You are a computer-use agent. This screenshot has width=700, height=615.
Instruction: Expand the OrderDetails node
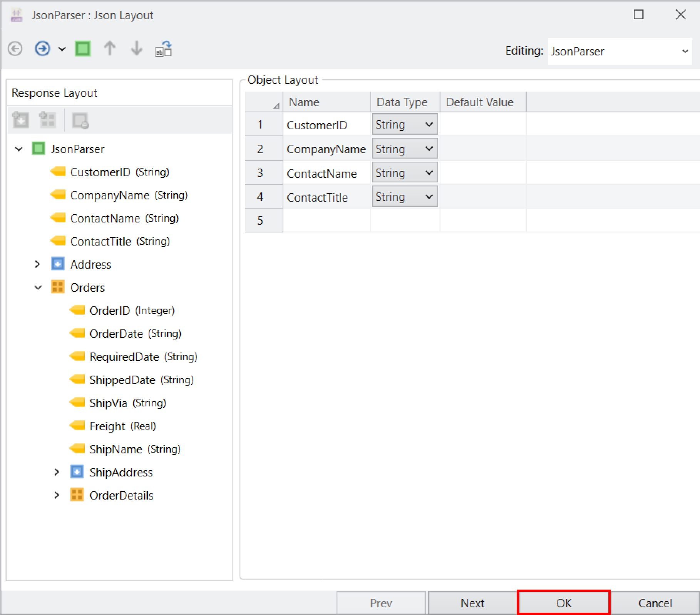pyautogui.click(x=57, y=495)
